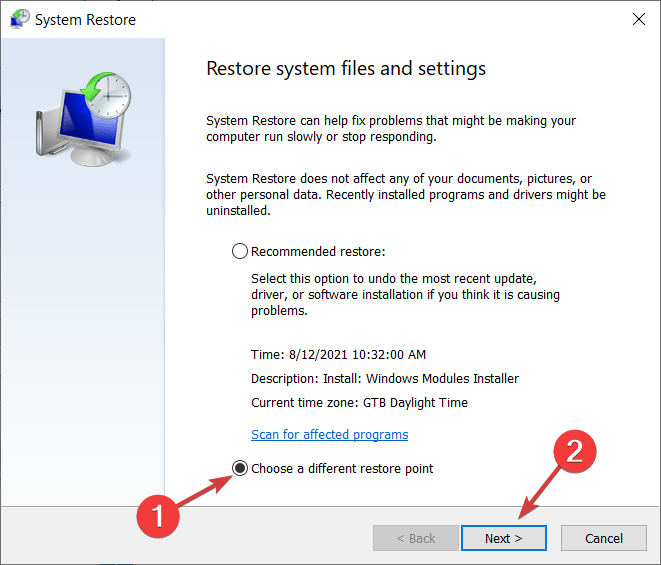Click the heading Restore system files and settings
The height and width of the screenshot is (565, 661).
click(x=346, y=69)
